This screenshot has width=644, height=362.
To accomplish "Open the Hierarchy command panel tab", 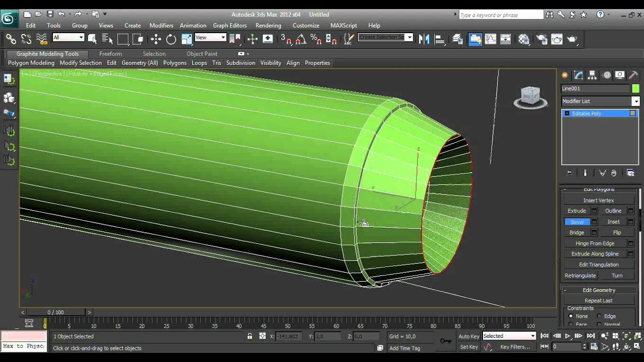I will (x=592, y=75).
